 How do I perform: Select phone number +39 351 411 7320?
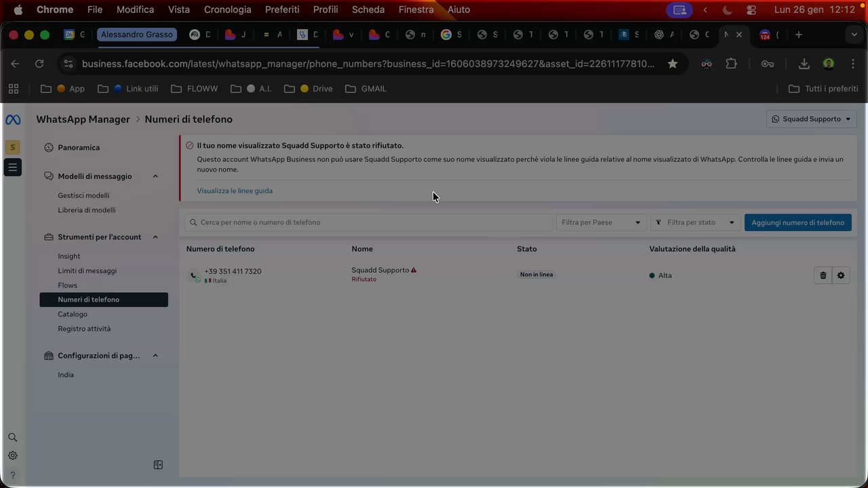[x=233, y=271]
